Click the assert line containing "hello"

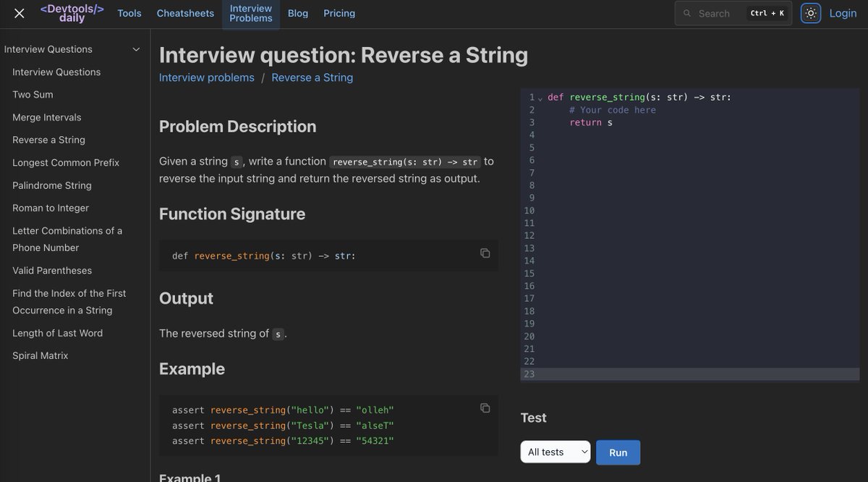click(283, 410)
